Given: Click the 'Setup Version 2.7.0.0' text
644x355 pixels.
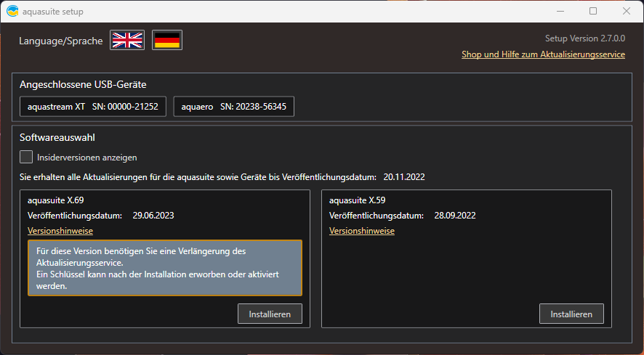Looking at the screenshot, I should point(585,38).
